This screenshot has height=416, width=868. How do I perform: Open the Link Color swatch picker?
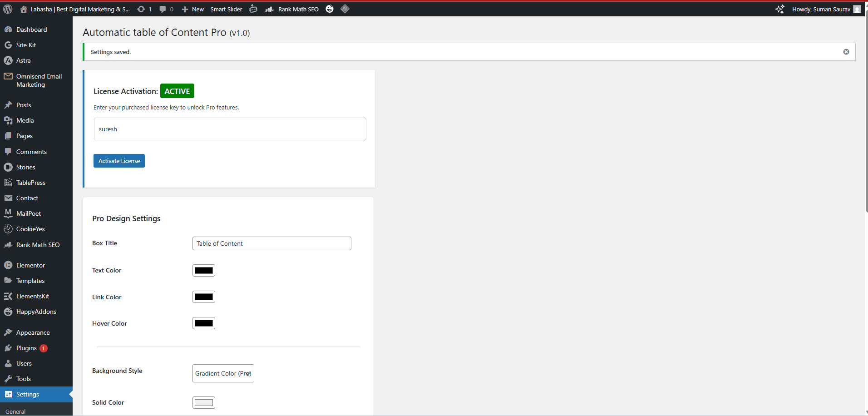point(203,296)
